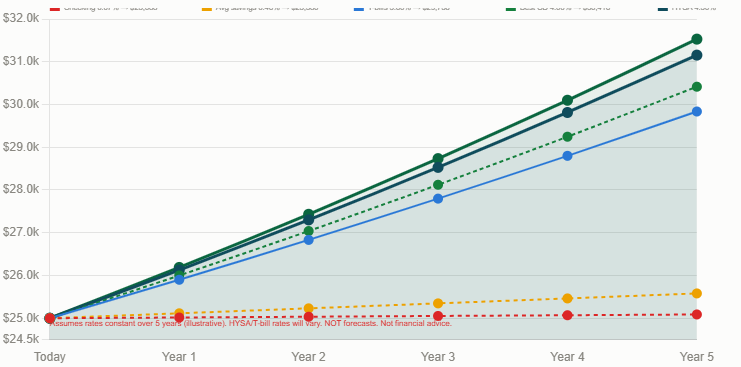Select the topmost dark green point at Year 5

click(697, 39)
